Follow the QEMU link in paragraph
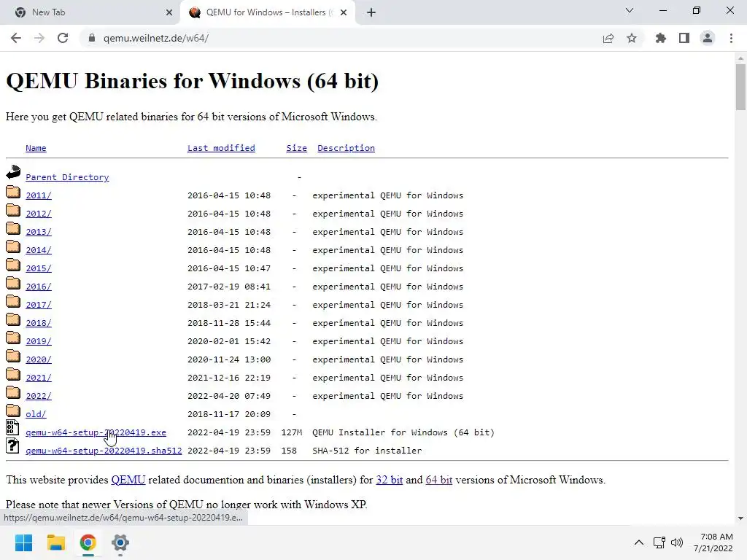The width and height of the screenshot is (747, 560). (128, 480)
